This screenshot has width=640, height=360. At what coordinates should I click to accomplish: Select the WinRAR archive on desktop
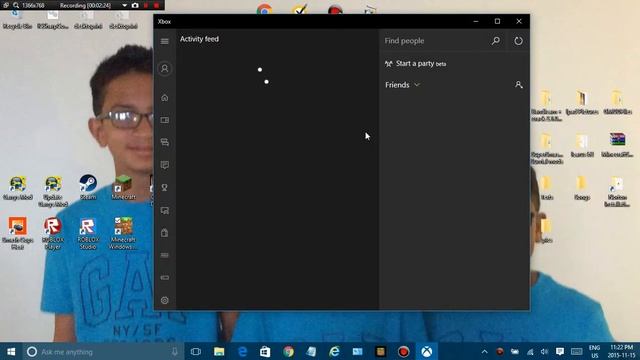pos(617,145)
